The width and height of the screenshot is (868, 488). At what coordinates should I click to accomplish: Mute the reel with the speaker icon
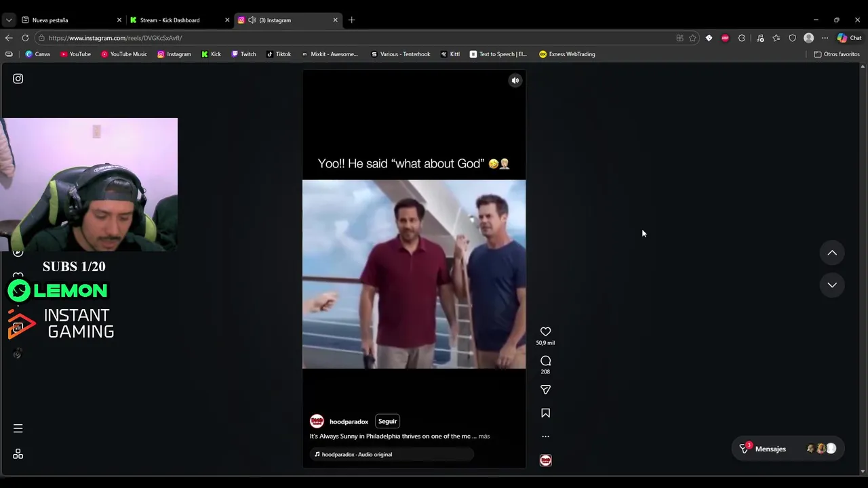tap(515, 81)
